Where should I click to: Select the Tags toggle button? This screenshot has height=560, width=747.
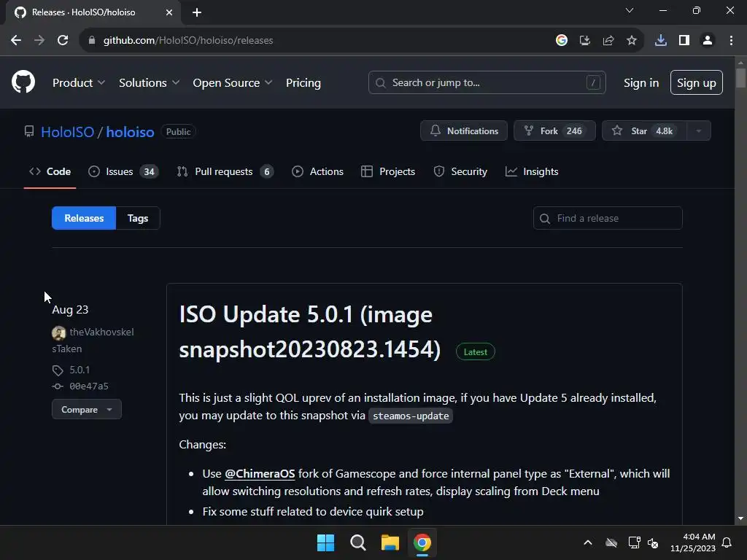click(x=138, y=218)
